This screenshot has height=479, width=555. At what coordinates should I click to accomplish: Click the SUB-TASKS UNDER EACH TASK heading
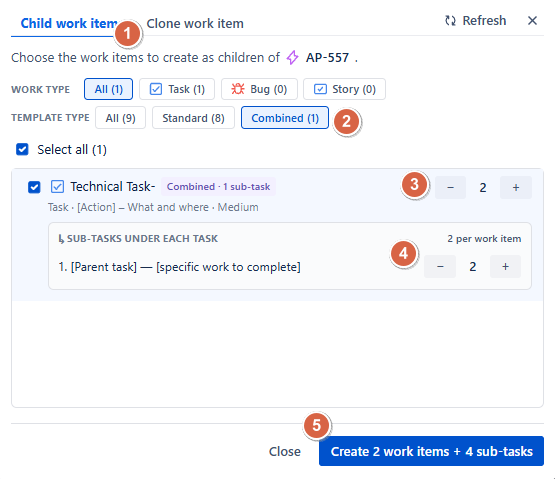(142, 239)
